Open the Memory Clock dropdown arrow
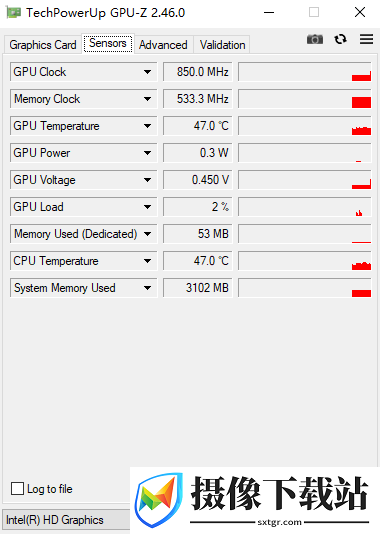 click(147, 99)
